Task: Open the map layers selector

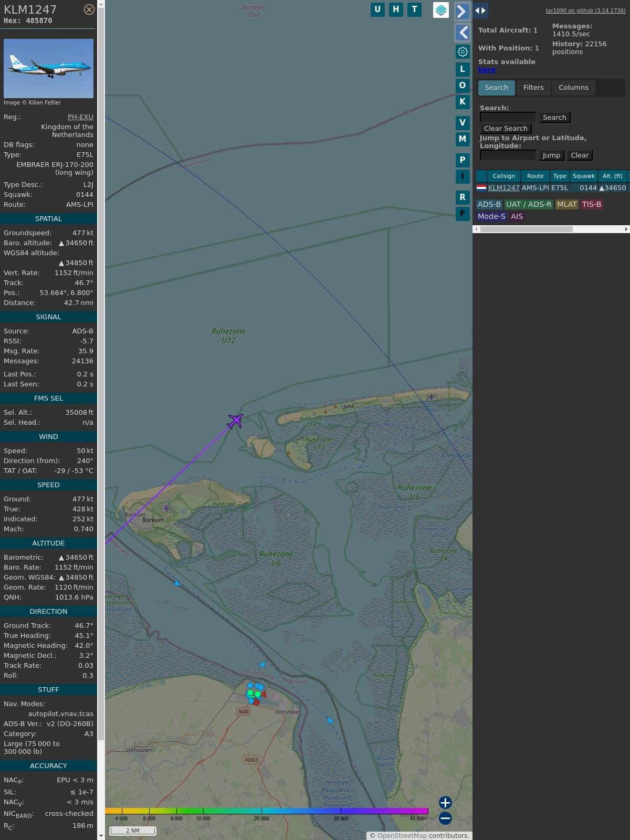Action: tap(441, 10)
